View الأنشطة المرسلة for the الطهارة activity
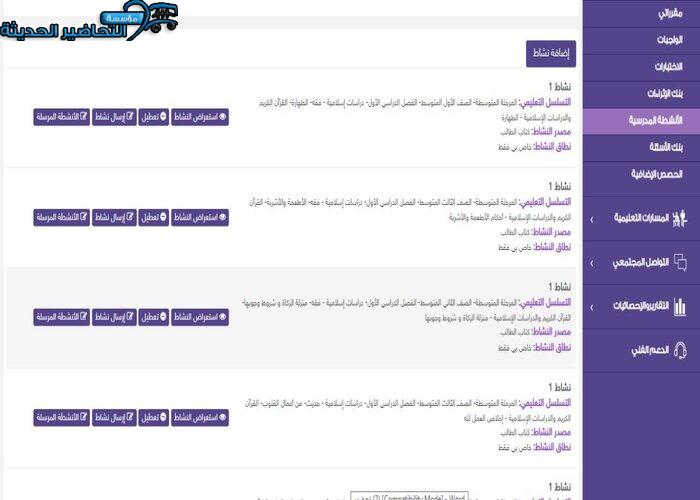The height and width of the screenshot is (500, 700). point(62,117)
